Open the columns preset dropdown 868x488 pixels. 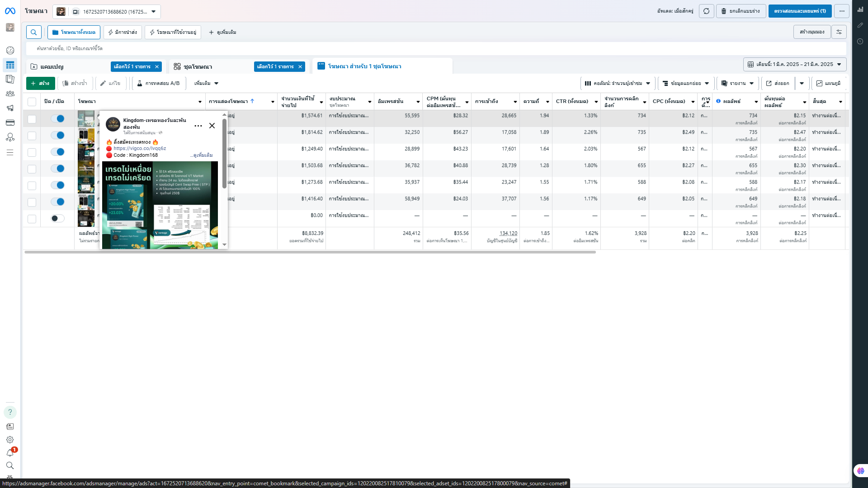click(x=617, y=83)
